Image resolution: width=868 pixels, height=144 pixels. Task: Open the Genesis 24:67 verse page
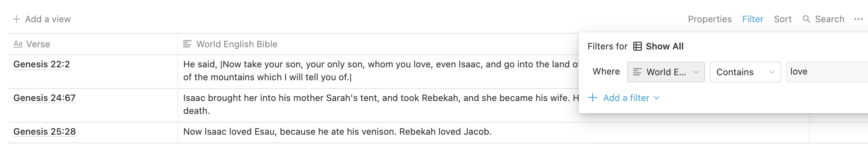click(x=45, y=98)
